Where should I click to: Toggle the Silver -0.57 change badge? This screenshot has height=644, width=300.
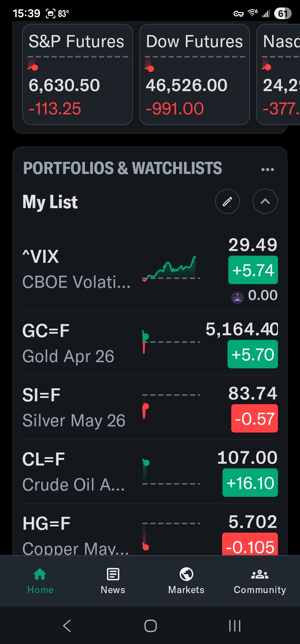tap(254, 418)
